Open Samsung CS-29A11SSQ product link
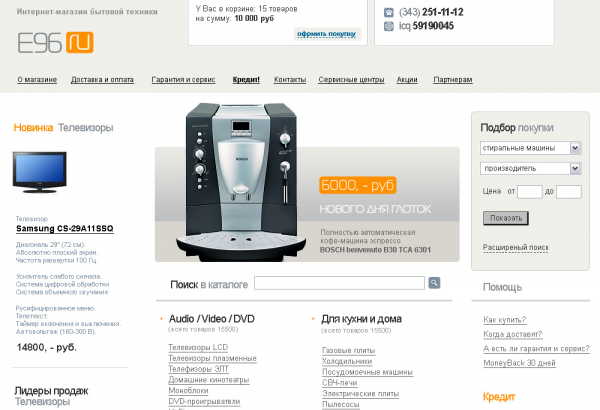The image size is (600, 410). click(65, 229)
